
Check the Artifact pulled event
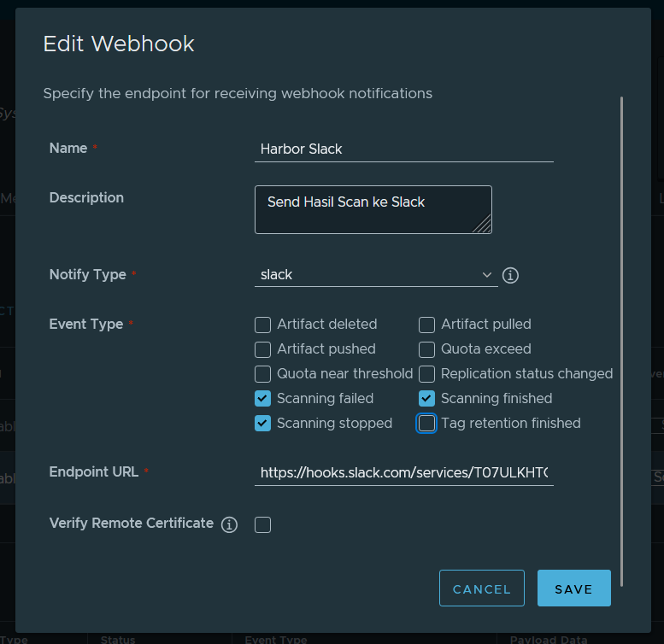point(426,325)
